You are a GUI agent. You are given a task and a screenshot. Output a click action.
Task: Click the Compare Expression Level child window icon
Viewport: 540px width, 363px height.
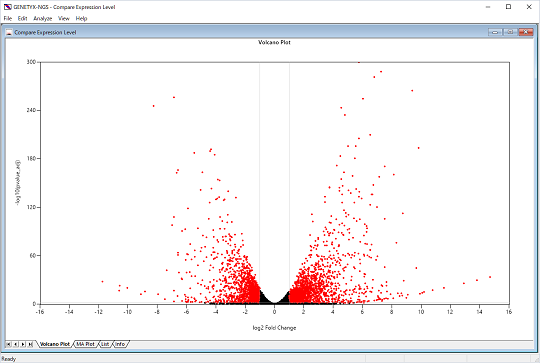tap(9, 32)
